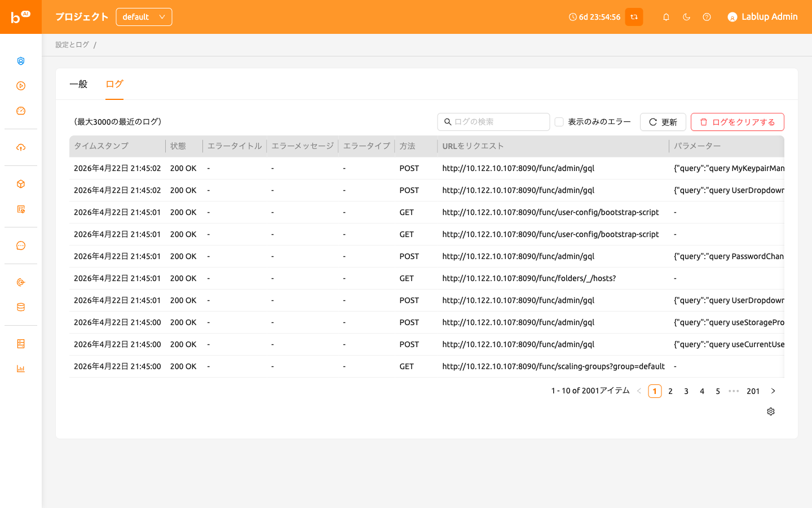Select the ログ tab
812x508 pixels.
pyautogui.click(x=114, y=84)
